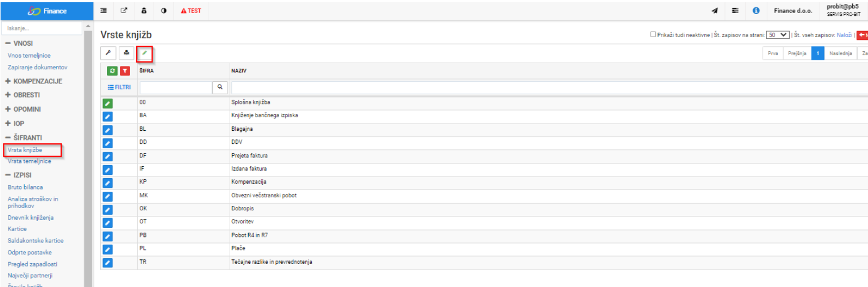Click the paper plane icon in top bar

[715, 10]
